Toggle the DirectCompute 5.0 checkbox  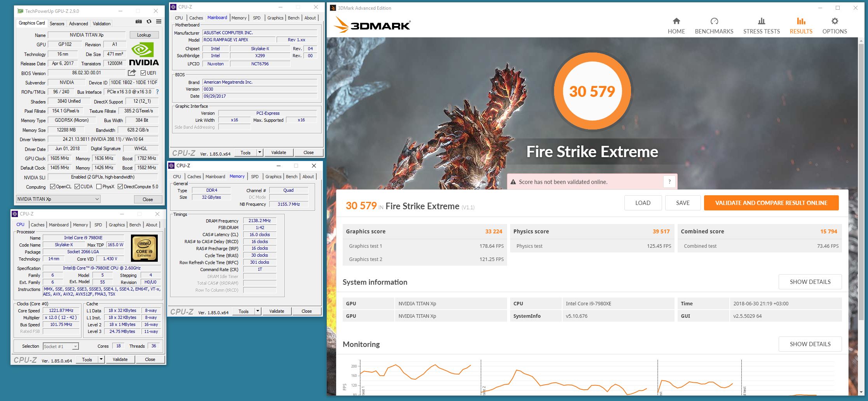[120, 187]
